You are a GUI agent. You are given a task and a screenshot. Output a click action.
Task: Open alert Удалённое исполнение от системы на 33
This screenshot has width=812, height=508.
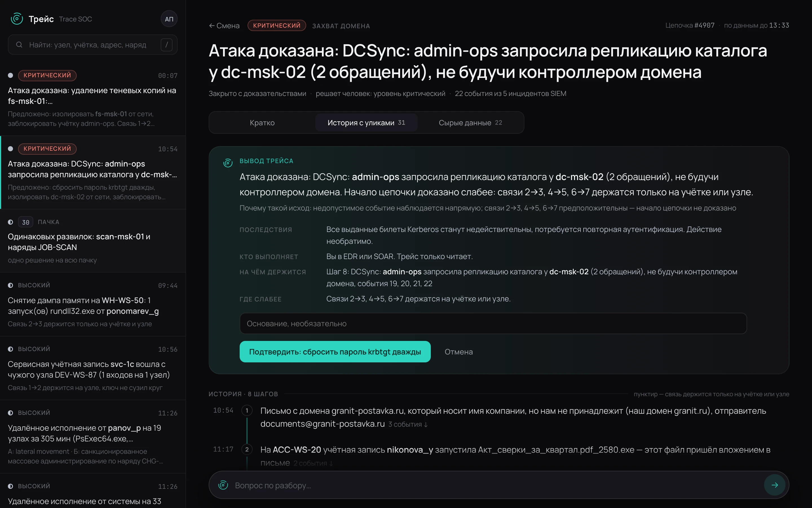tap(92, 491)
